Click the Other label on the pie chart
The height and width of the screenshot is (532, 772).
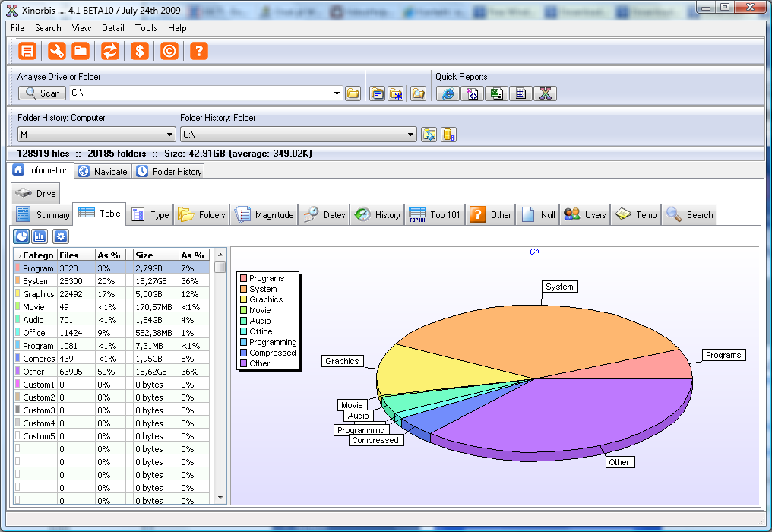619,462
